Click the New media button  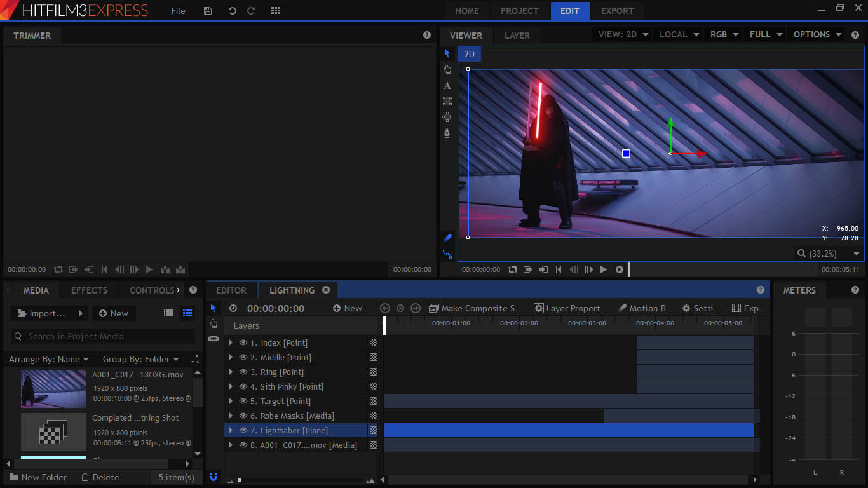113,313
